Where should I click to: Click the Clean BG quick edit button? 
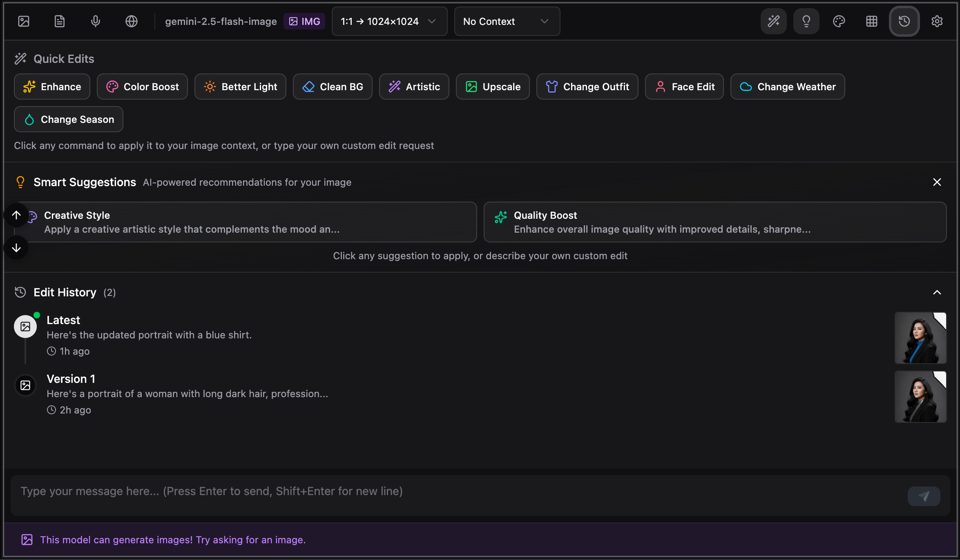(333, 87)
